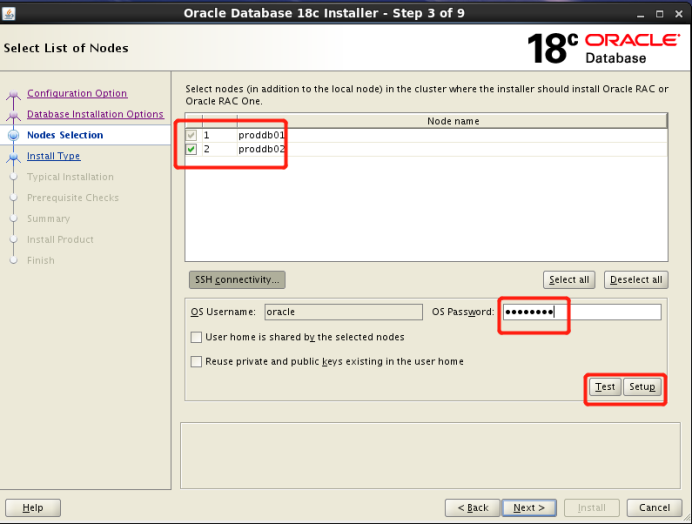The image size is (692, 524).
Task: Select the proddb02 node name cell
Action: [452, 149]
